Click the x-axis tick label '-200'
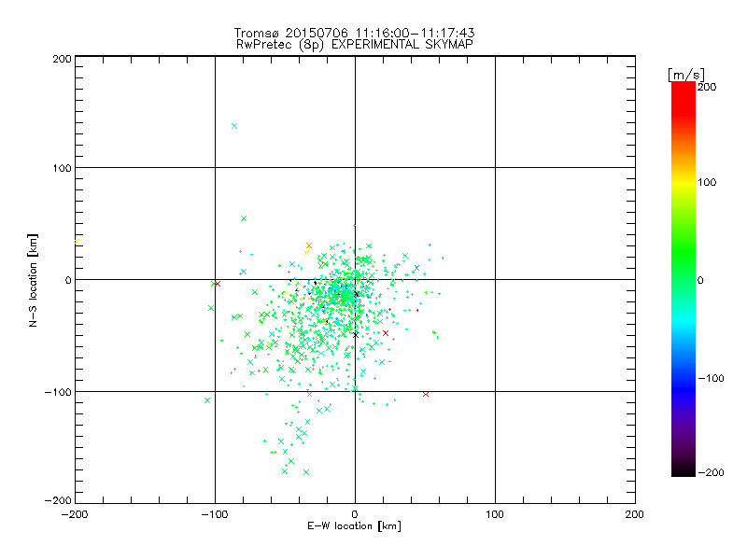 click(75, 515)
